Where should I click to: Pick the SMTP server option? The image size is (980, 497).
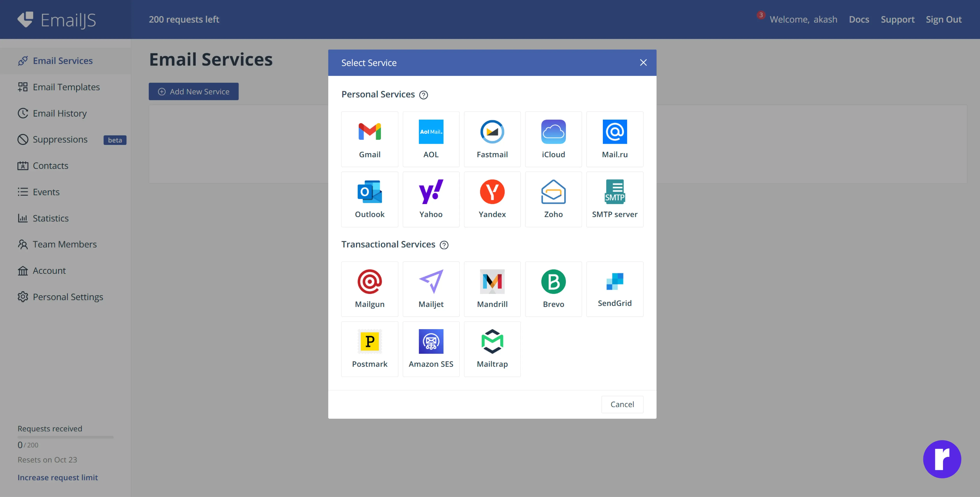614,199
